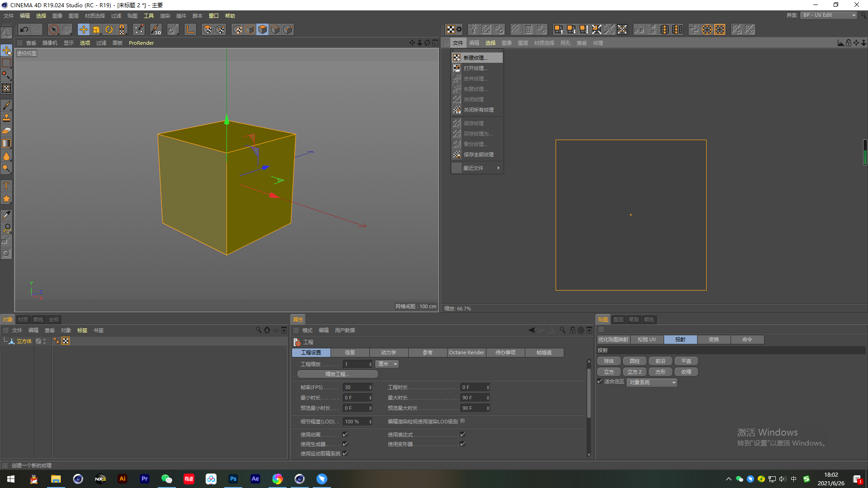Toggle 使用动画 checkbox

(x=345, y=434)
